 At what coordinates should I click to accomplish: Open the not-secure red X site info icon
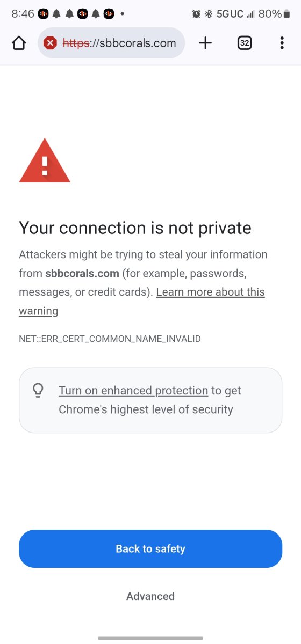click(51, 43)
